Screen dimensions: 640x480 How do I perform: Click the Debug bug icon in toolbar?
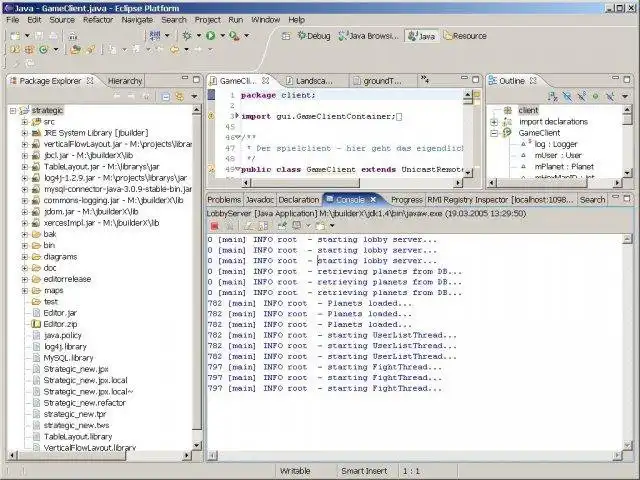coord(188,35)
